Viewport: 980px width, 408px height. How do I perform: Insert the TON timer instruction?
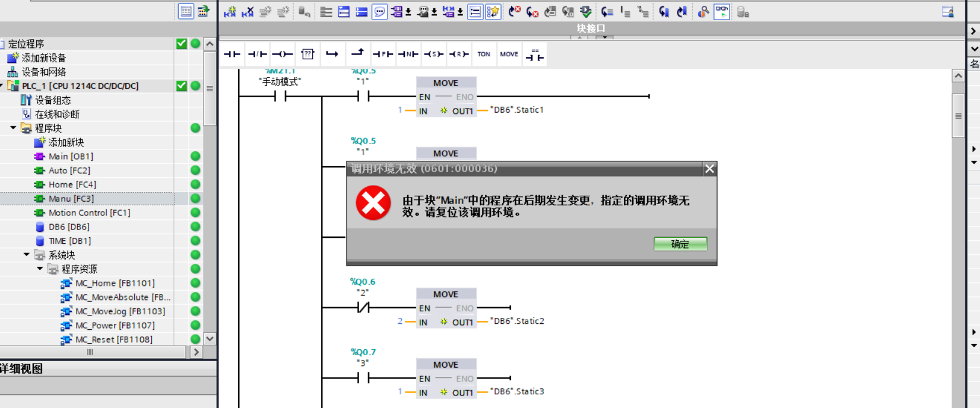(x=484, y=55)
